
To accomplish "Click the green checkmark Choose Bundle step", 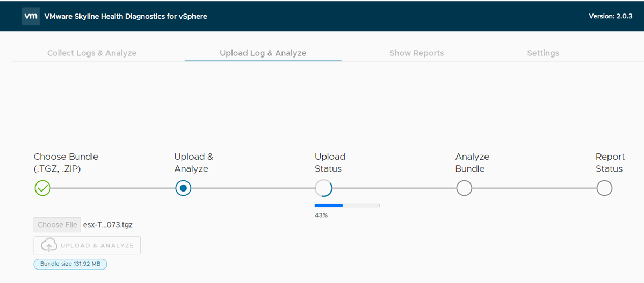I will [42, 188].
